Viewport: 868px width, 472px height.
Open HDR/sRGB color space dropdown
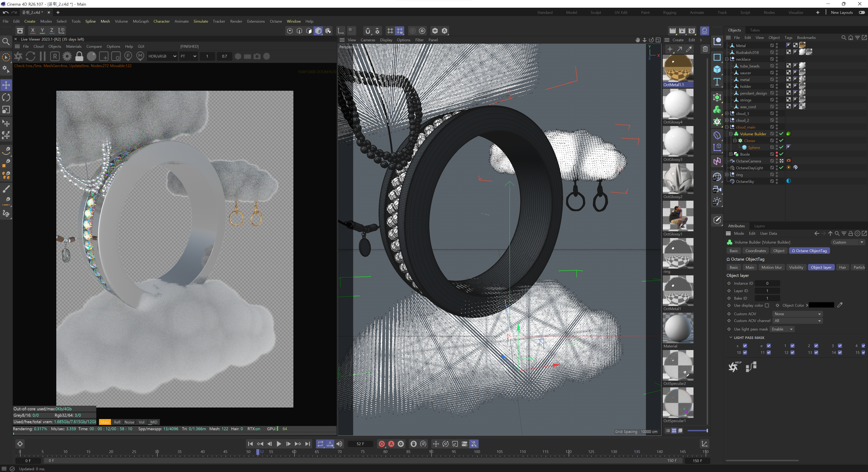163,56
